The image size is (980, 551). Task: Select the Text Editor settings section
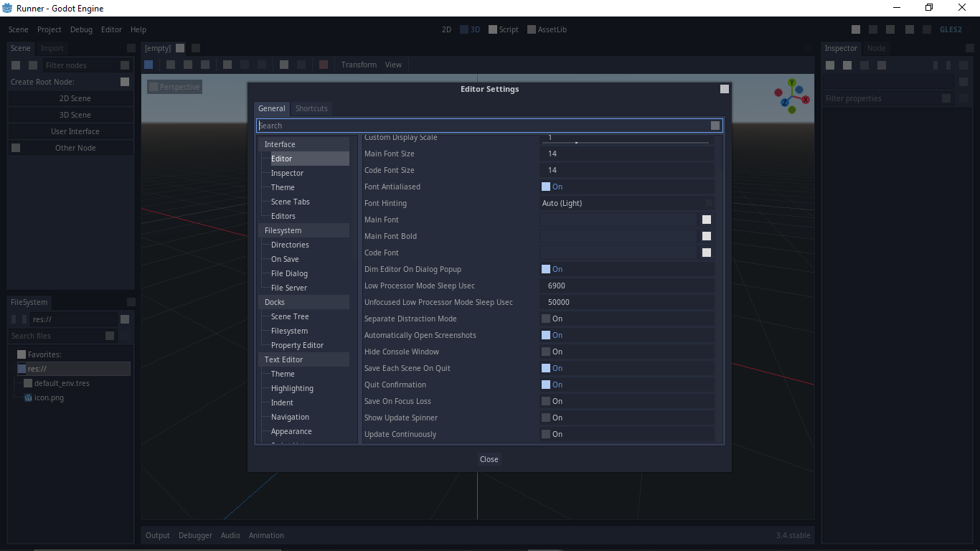tap(283, 359)
